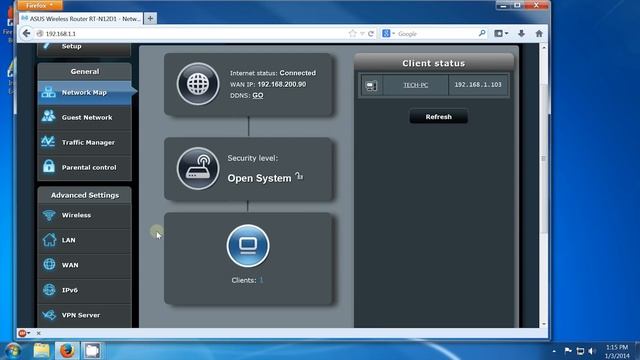Click the IPv6 globe icon
Screen dimensions: 640x360
point(49,289)
